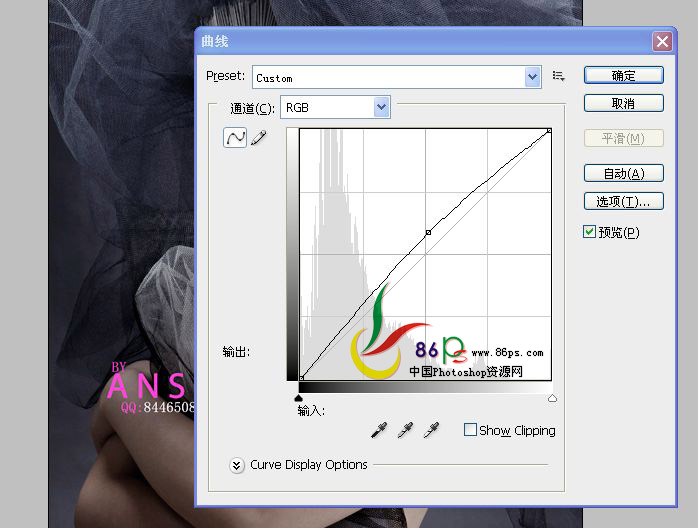The height and width of the screenshot is (528, 698).
Task: Open the 通道 RGB channel dropdown
Action: [335, 107]
